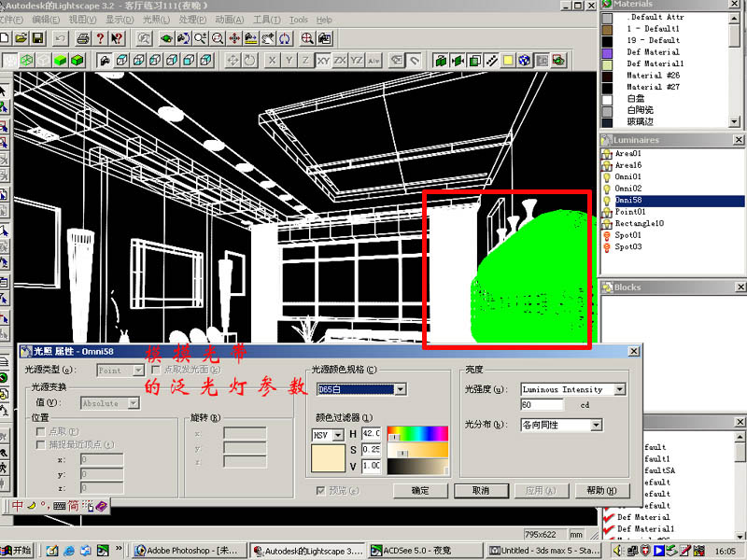Open the 光照(L) menu
747x560 pixels.
156,20
